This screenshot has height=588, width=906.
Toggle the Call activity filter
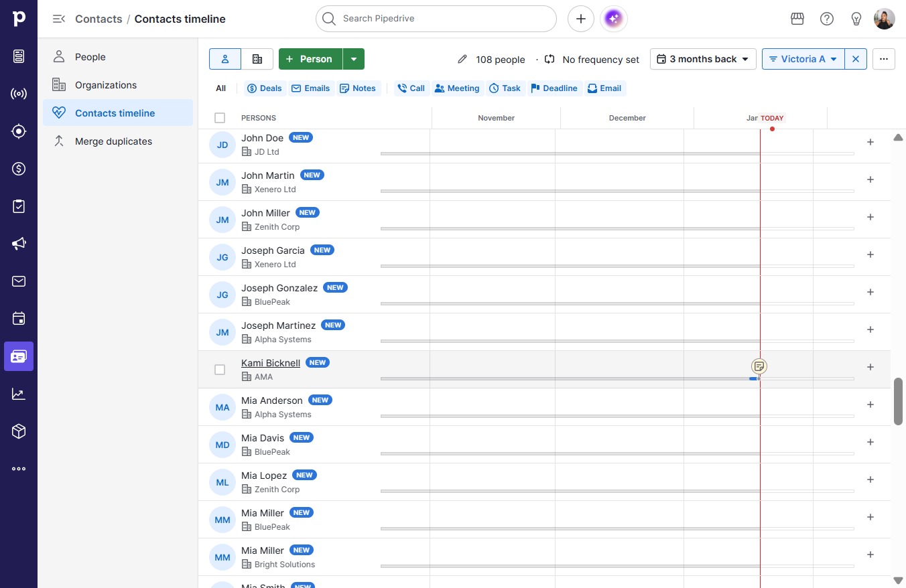point(411,88)
